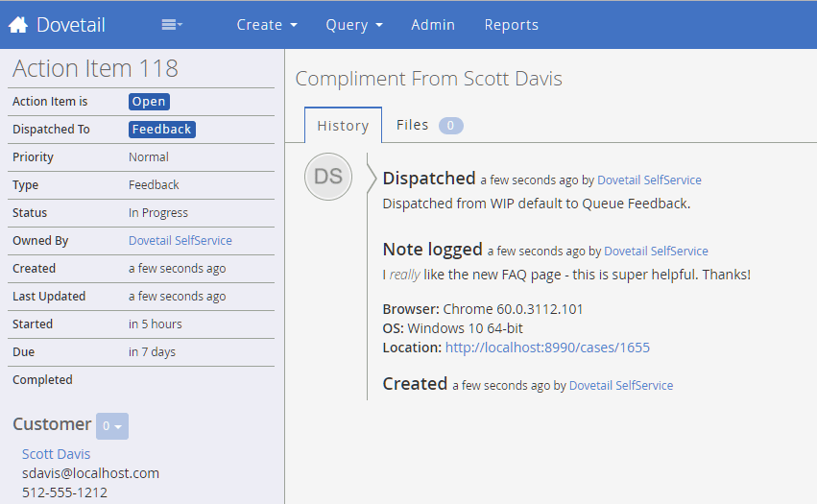This screenshot has width=817, height=504.
Task: Click the Dovetail home icon
Action: click(17, 25)
